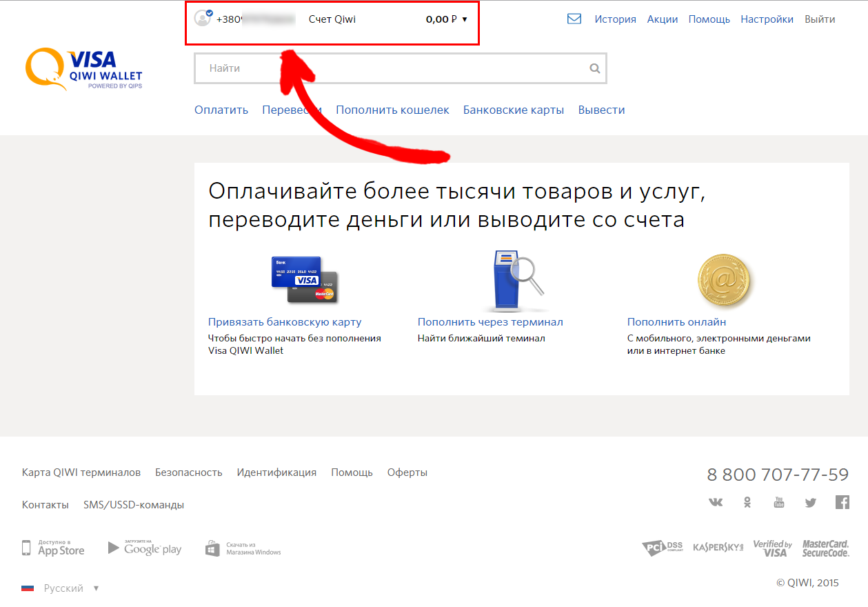The height and width of the screenshot is (607, 868).
Task: Open the YouTube channel icon
Action: 779,502
